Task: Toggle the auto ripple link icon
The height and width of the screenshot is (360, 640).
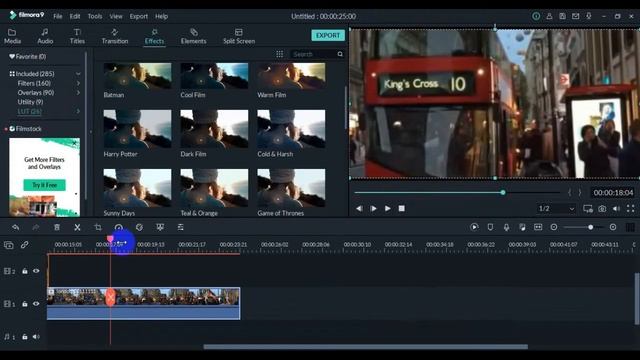Action: pos(24,244)
